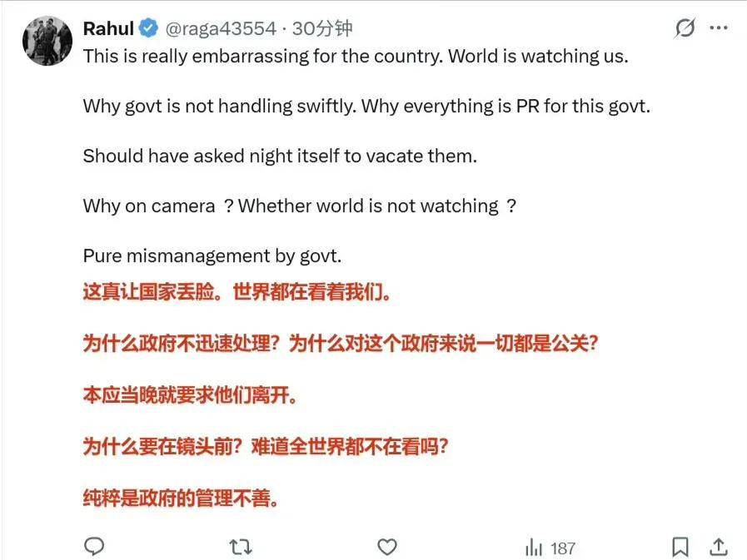Click the Grok explain icon
747x560 pixels.
click(x=685, y=27)
